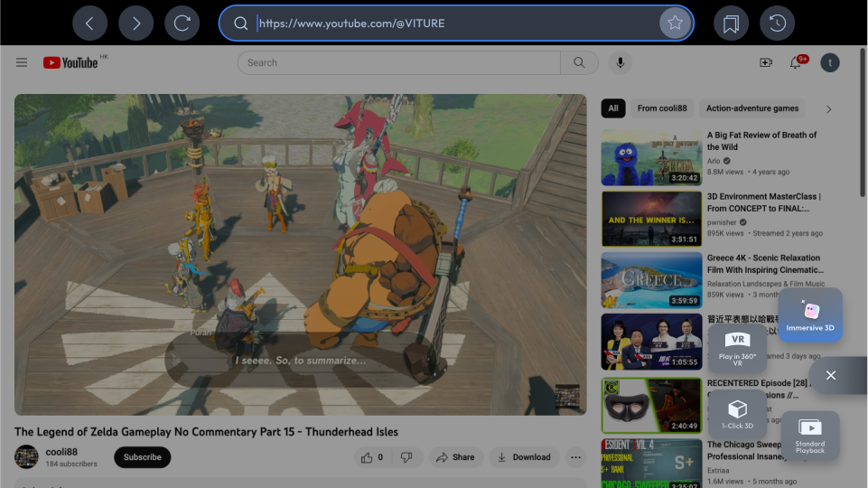Go back with the browser back arrow
This screenshot has height=488, width=868.
click(89, 23)
